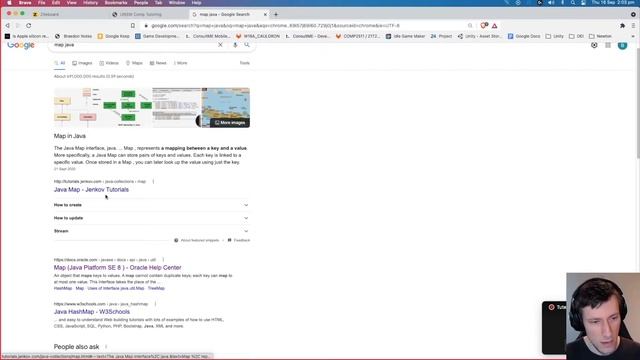Open the File menu

click(42, 3)
